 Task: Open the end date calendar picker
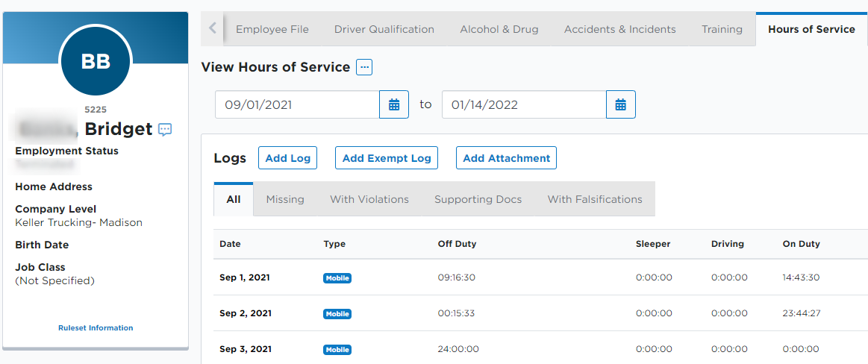[x=620, y=104]
